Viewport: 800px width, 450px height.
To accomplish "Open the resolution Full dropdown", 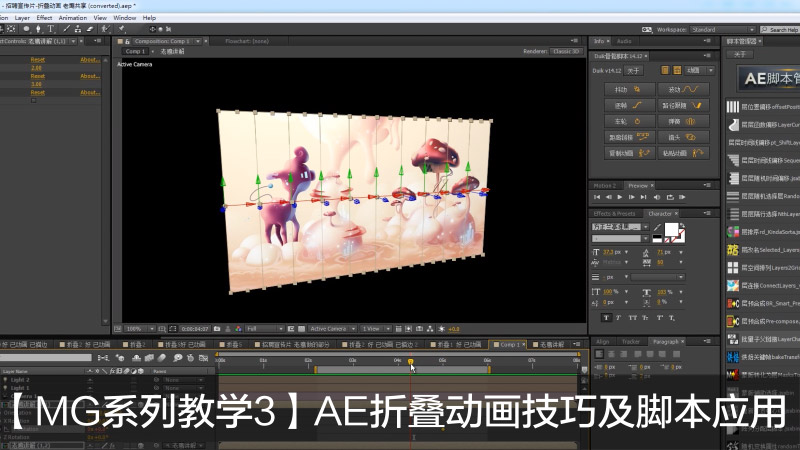I will tap(264, 329).
